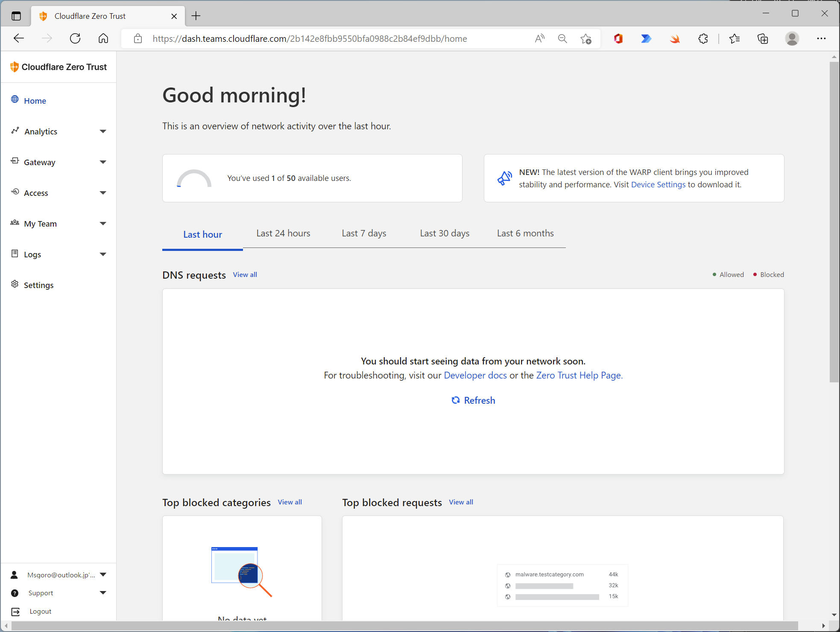Viewport: 840px width, 632px height.
Task: Open browser Settings and more menu
Action: (821, 39)
